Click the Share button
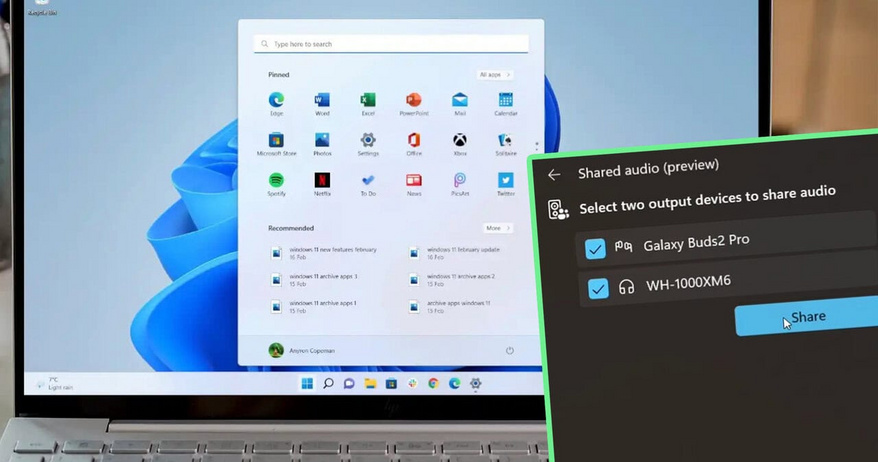The image size is (878, 462). tap(808, 318)
